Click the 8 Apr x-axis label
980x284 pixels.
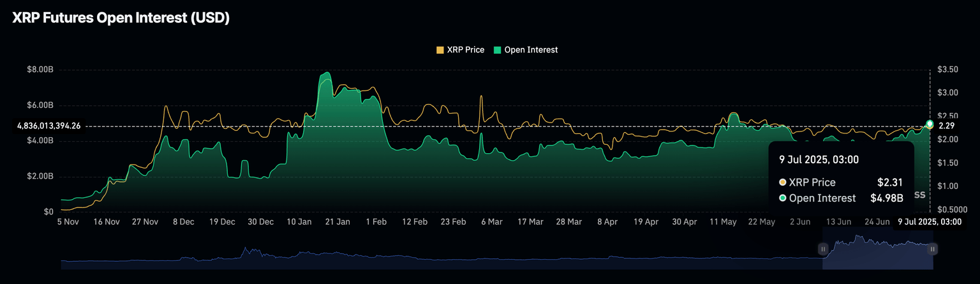(x=607, y=222)
